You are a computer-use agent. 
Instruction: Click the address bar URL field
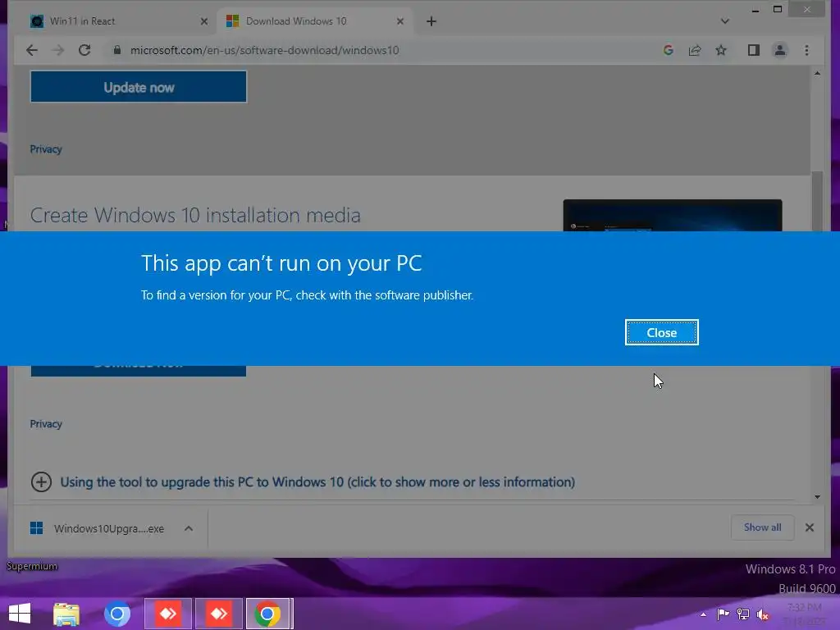[265, 50]
